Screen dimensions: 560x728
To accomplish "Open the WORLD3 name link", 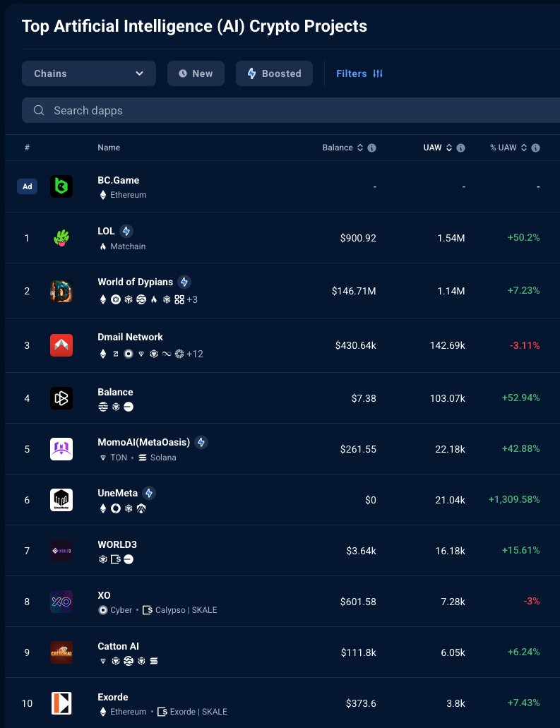I will (117, 544).
